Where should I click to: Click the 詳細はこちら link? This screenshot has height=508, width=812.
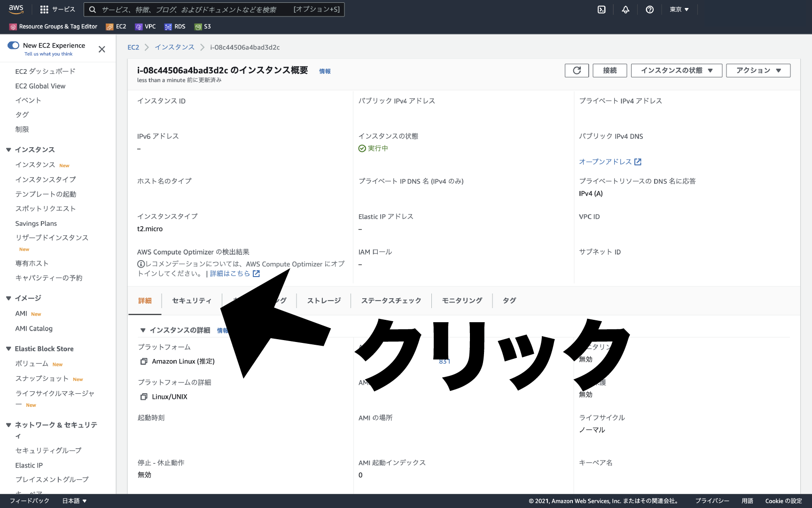point(230,274)
